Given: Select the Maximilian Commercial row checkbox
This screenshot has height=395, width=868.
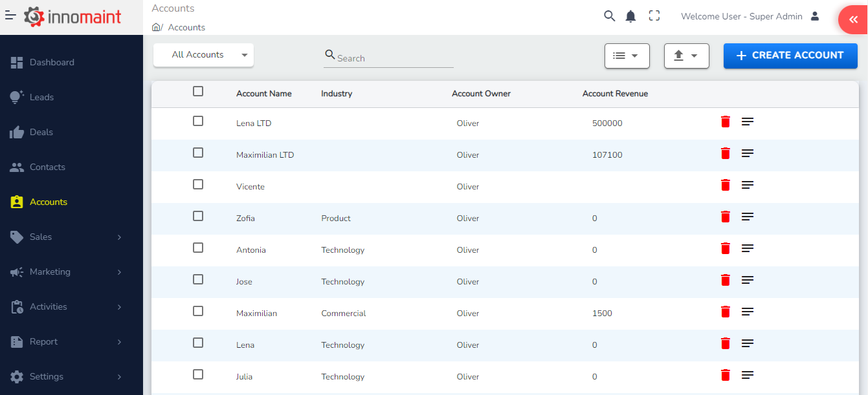Looking at the screenshot, I should [198, 311].
